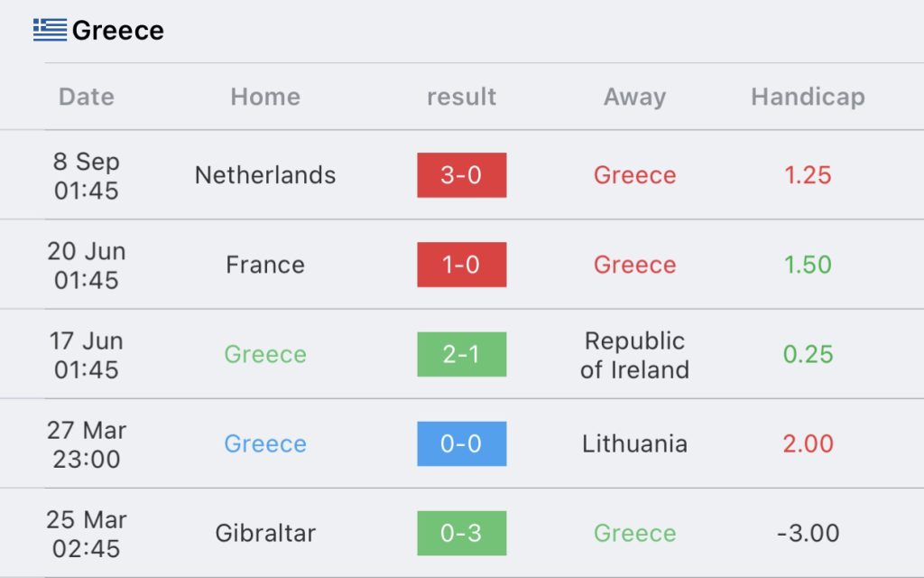The image size is (924, 578).
Task: Click the Away column header
Action: (634, 97)
